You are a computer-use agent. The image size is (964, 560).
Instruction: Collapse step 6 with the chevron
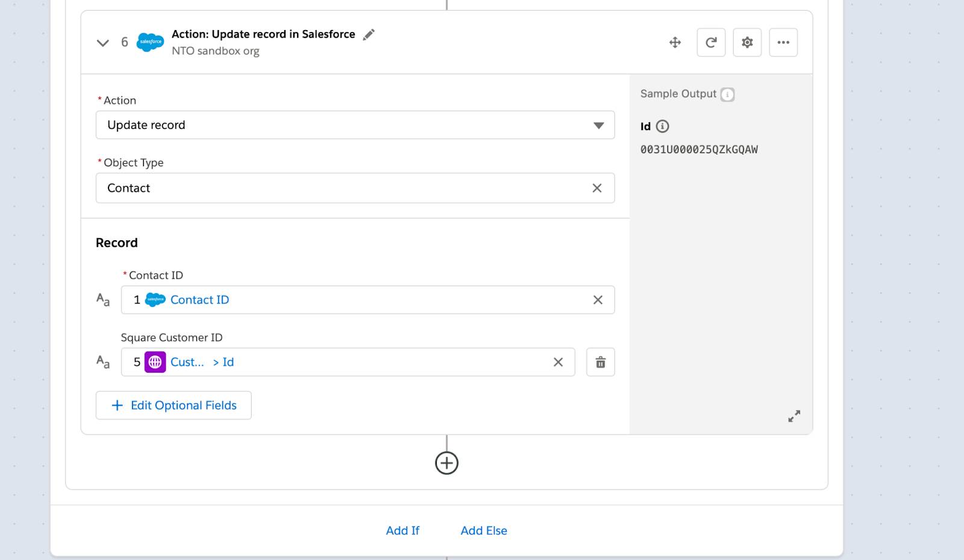[103, 43]
